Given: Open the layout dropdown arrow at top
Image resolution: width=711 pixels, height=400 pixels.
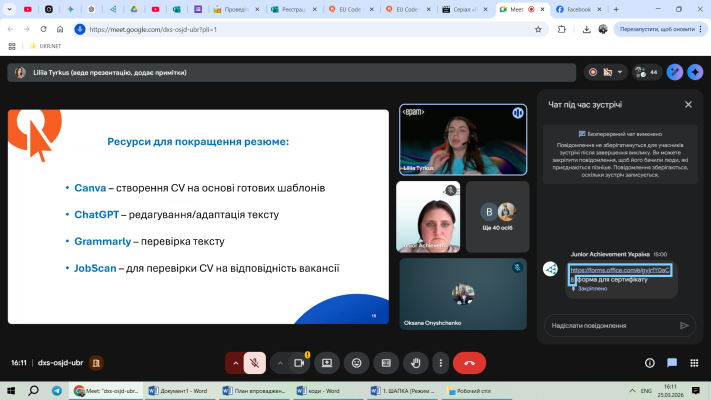Looking at the screenshot, I should pos(620,72).
